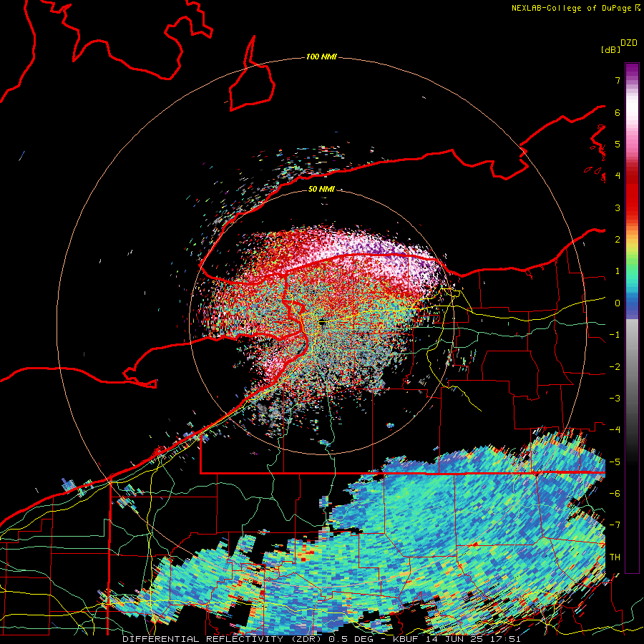The height and width of the screenshot is (644, 644).
Task: Click the legend value 4
Action: [x=618, y=176]
